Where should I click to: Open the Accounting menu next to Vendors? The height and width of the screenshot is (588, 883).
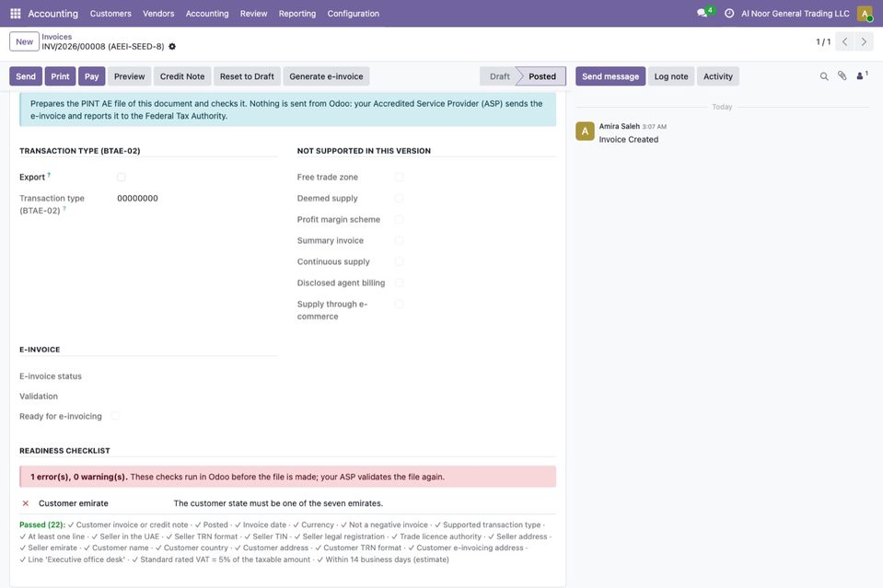click(x=207, y=13)
